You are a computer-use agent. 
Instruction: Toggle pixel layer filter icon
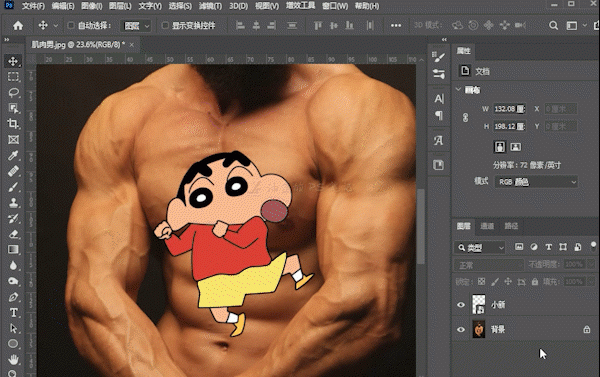coord(519,247)
